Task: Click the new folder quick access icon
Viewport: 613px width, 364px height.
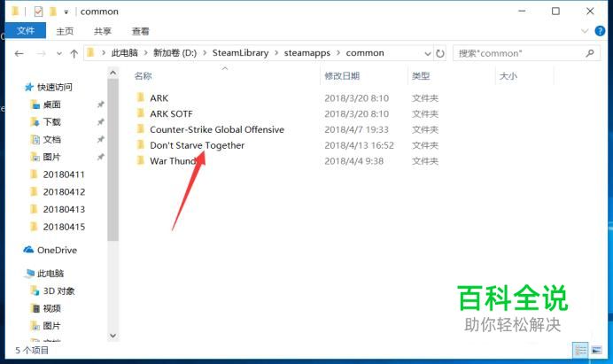Action: point(53,12)
